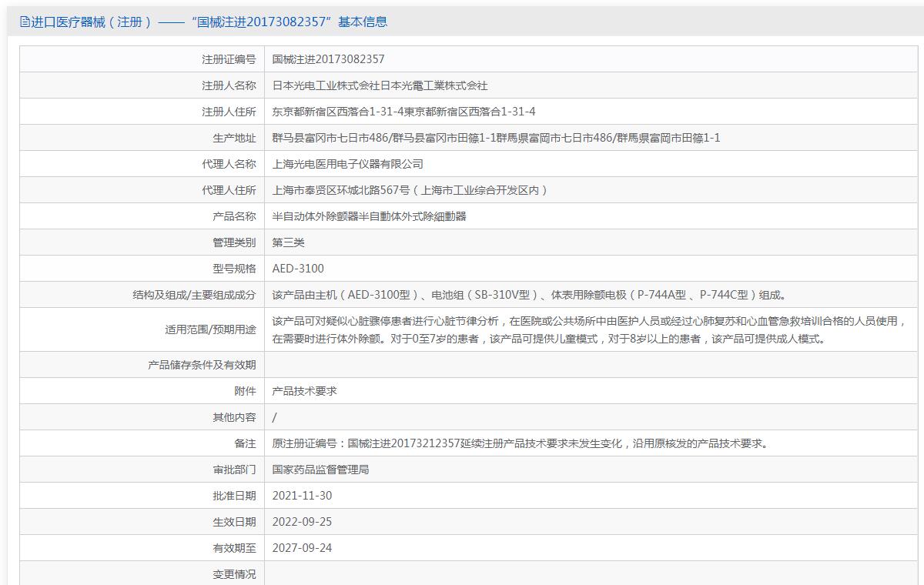The width and height of the screenshot is (924, 585).
Task: Select product name 半自动体外除颤器
Action: tap(316, 216)
